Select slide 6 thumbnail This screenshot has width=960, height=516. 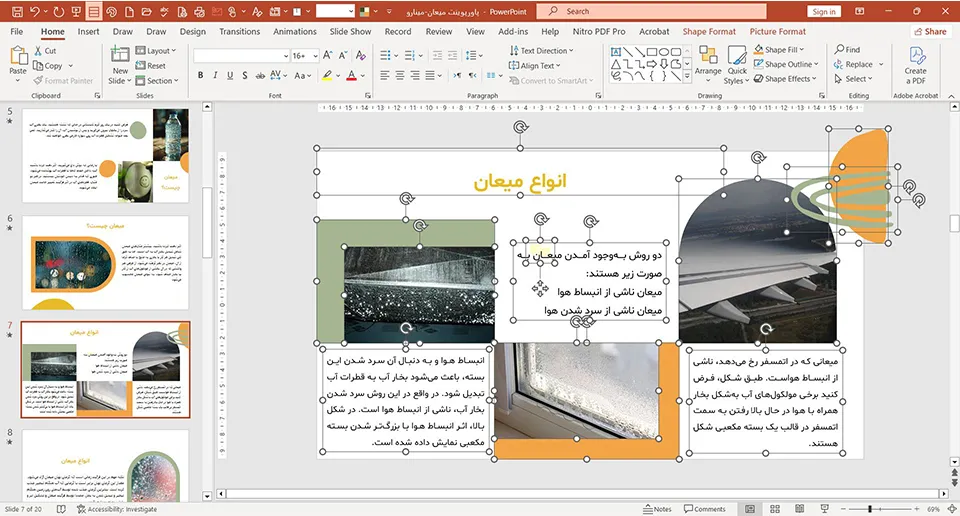(105, 263)
